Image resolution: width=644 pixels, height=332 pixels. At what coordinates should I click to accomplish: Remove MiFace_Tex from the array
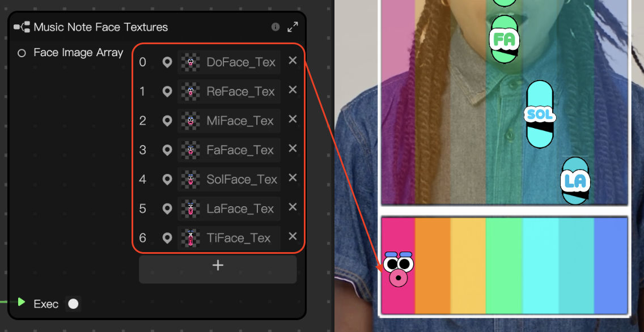click(293, 119)
